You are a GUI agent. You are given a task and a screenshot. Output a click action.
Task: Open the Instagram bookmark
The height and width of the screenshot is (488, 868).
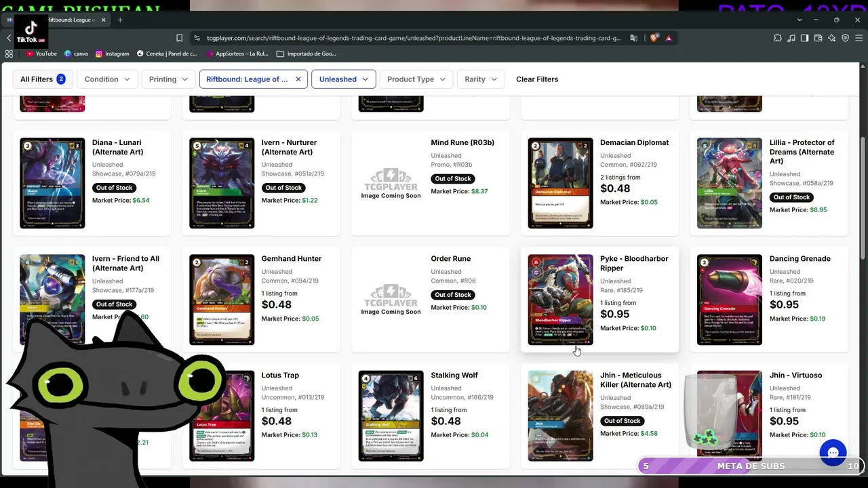tap(112, 54)
